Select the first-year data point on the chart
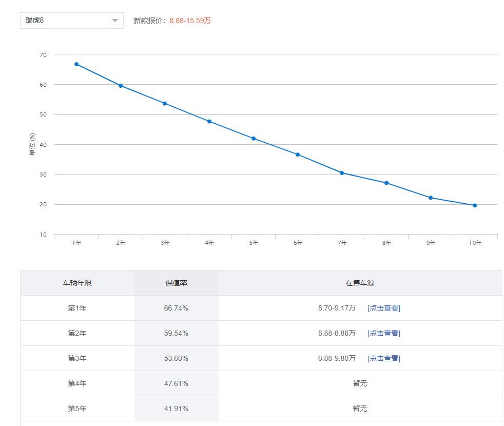Image resolution: width=504 pixels, height=426 pixels. (x=76, y=64)
